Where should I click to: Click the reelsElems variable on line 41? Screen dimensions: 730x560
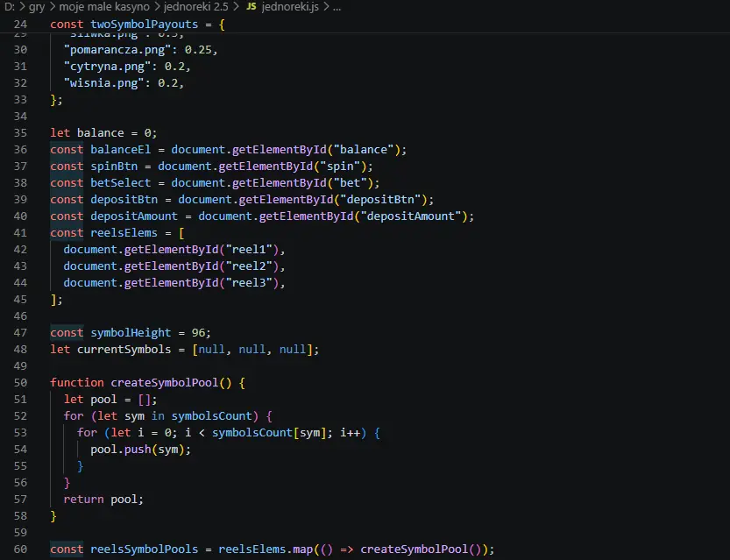click(124, 233)
